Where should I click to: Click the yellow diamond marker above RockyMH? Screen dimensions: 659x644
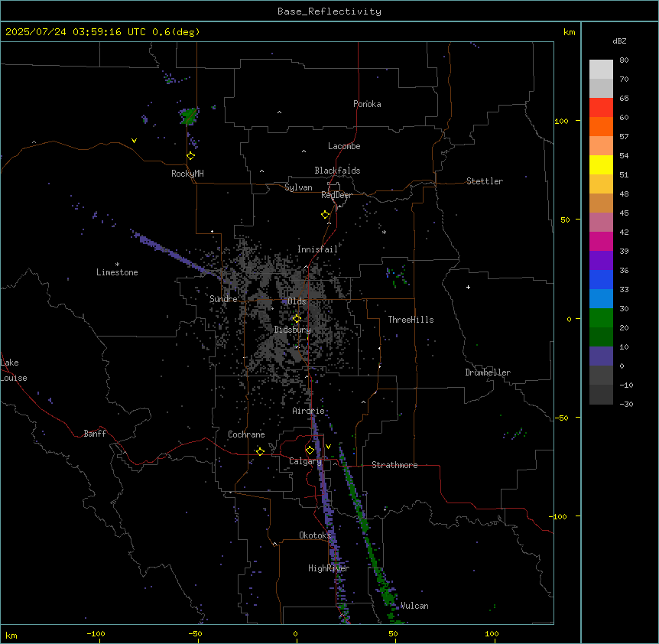point(190,156)
